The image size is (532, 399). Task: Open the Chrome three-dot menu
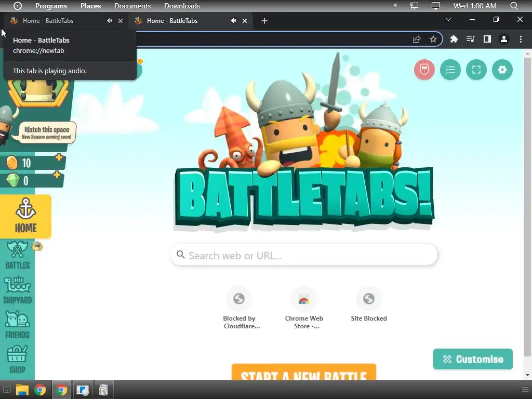coord(521,39)
